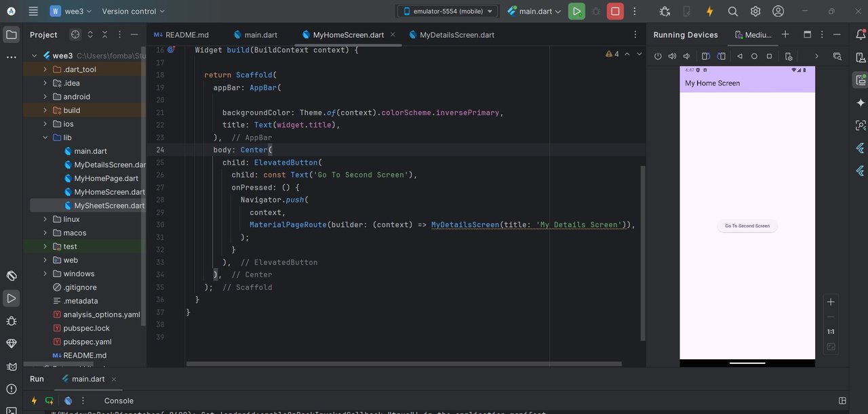
Task: Lower emulator volume
Action: pyautogui.click(x=686, y=56)
